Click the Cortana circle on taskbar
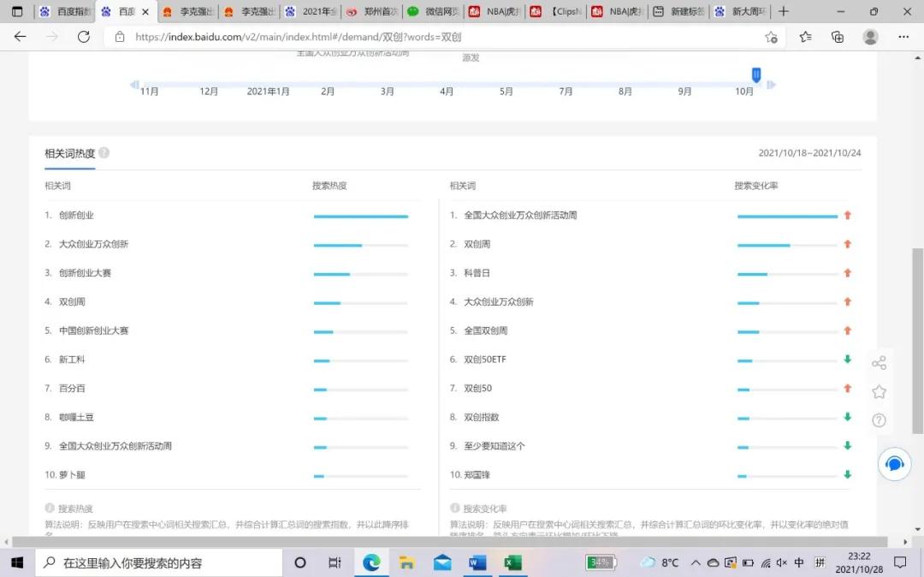 [x=300, y=562]
